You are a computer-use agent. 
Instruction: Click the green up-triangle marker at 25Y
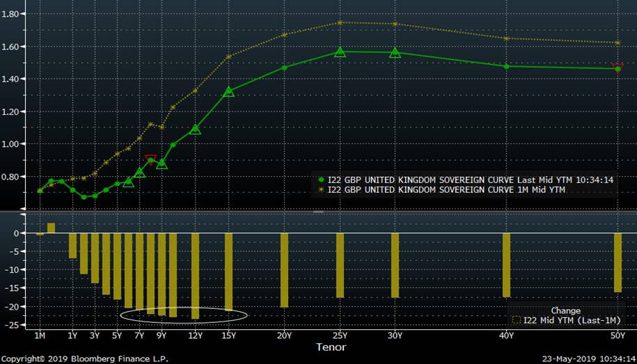pos(340,52)
